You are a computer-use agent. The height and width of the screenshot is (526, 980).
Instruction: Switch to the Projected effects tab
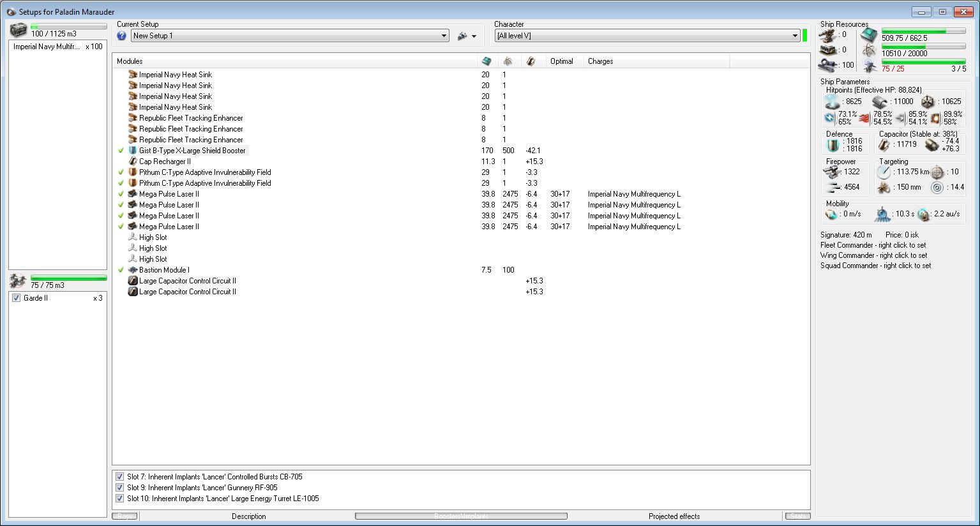click(674, 516)
